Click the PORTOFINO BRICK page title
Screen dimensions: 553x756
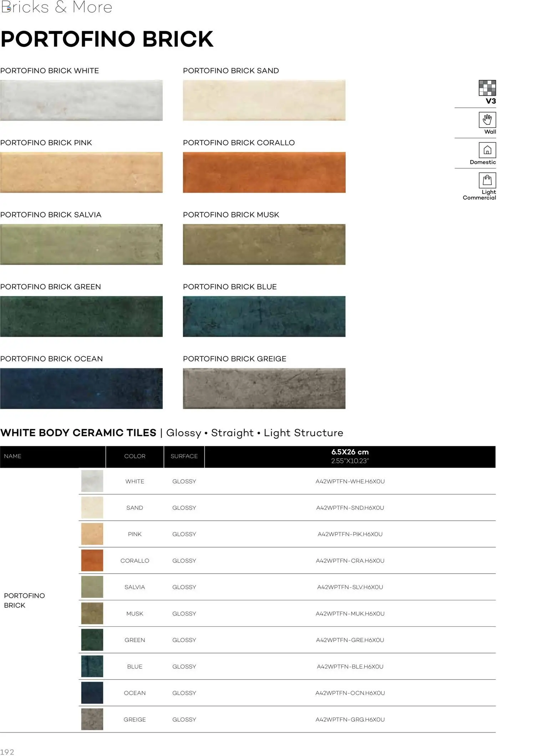pos(107,39)
